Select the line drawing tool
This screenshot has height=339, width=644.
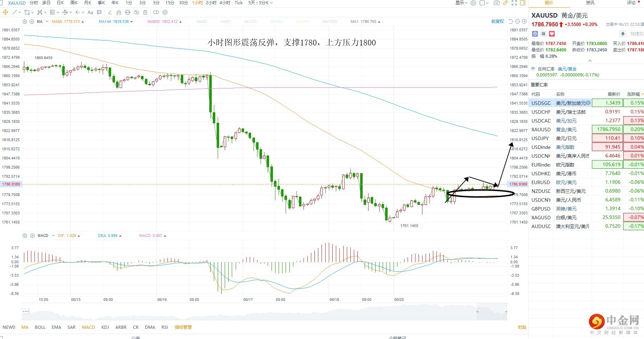pyautogui.click(x=14, y=12)
